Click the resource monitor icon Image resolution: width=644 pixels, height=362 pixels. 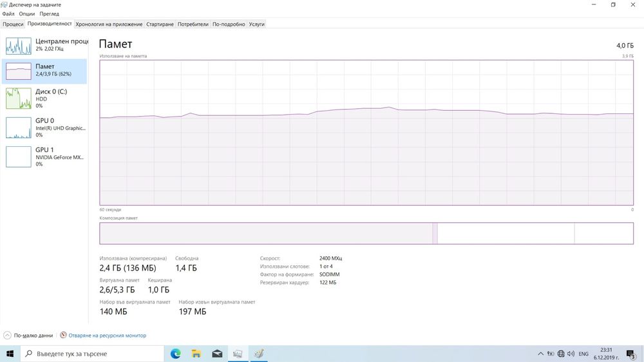[x=63, y=336]
